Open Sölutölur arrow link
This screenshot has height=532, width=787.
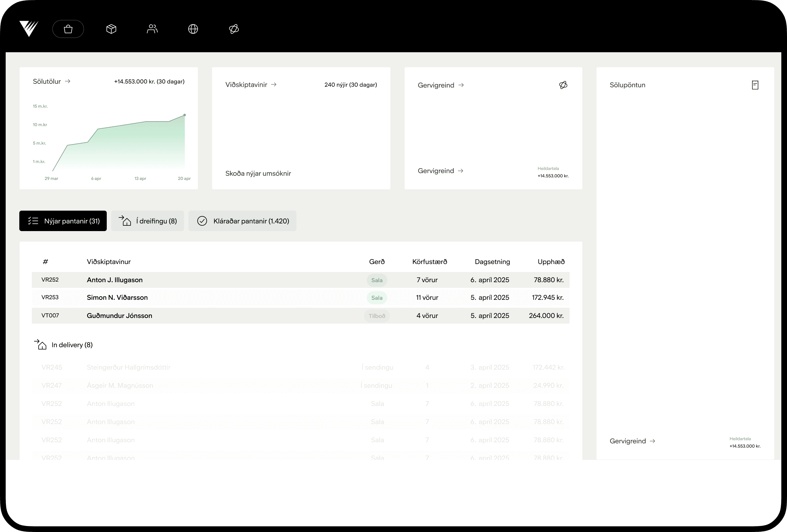(x=52, y=81)
